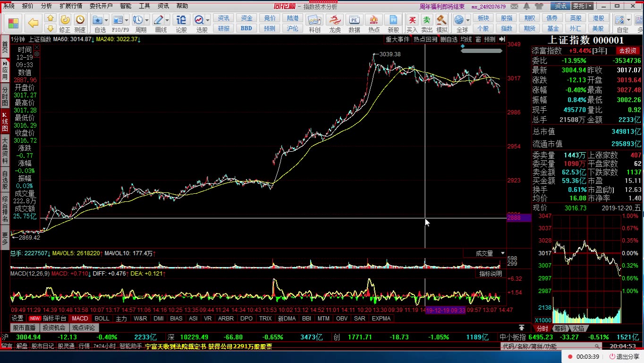Click the 港股 Hong Kong stocks button
Image resolution: width=644 pixels, height=363 pixels.
(x=599, y=18)
